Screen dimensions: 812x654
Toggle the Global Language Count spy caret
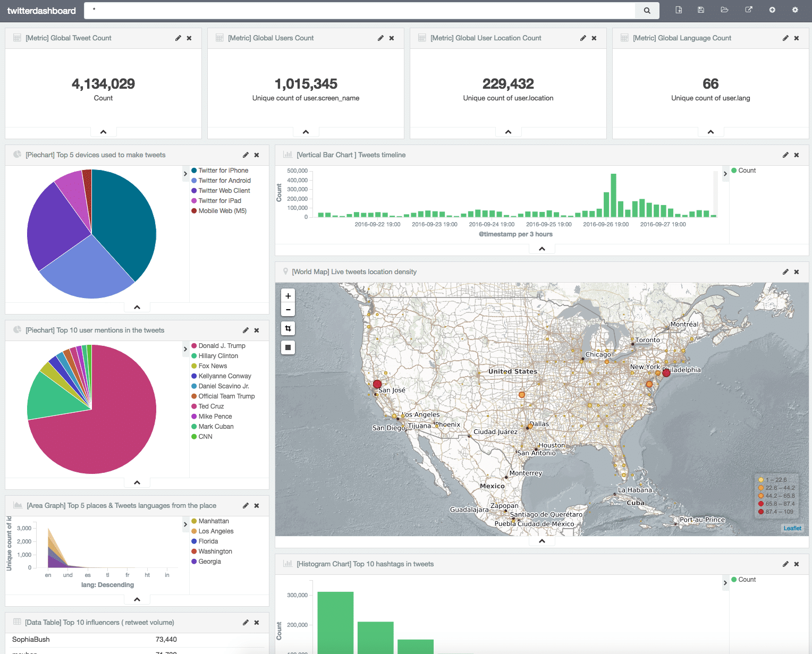(x=711, y=132)
